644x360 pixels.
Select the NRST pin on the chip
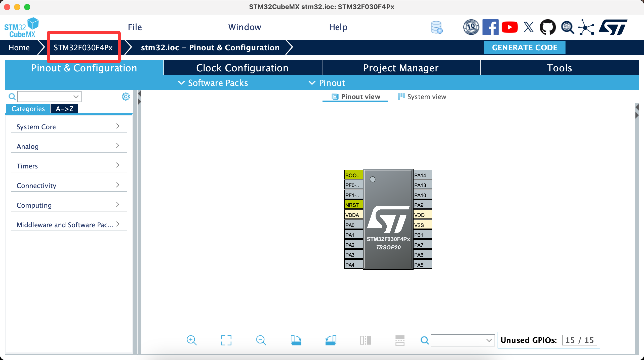pyautogui.click(x=353, y=205)
